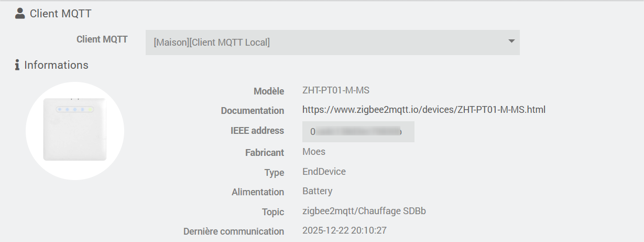
Task: Click the Client MQTT section heading text
Action: point(60,14)
